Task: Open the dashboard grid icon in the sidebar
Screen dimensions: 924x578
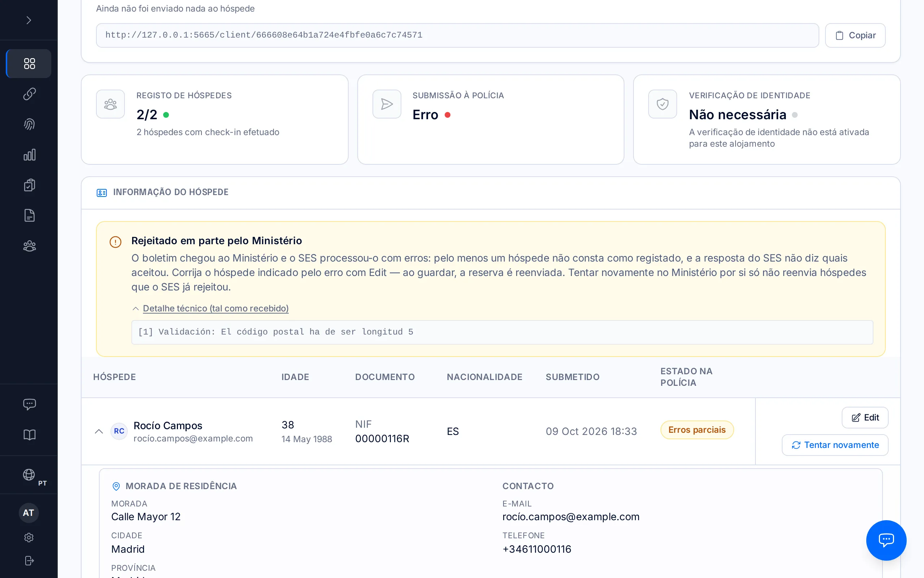Action: 29,64
